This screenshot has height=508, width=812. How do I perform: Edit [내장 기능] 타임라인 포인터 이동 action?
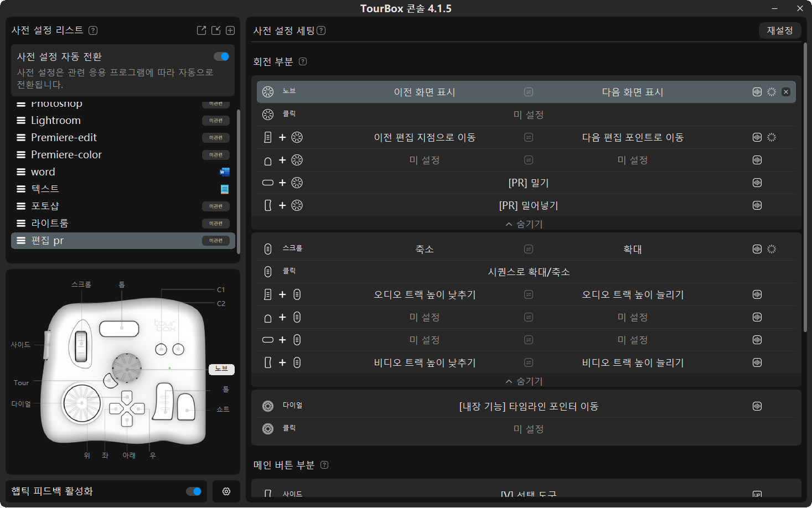(529, 406)
